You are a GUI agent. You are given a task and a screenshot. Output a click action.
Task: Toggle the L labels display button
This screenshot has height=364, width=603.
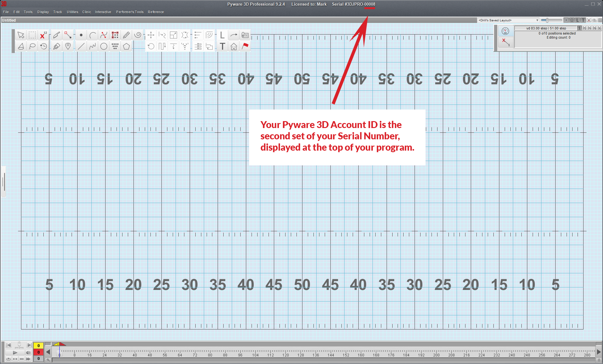pyautogui.click(x=577, y=20)
